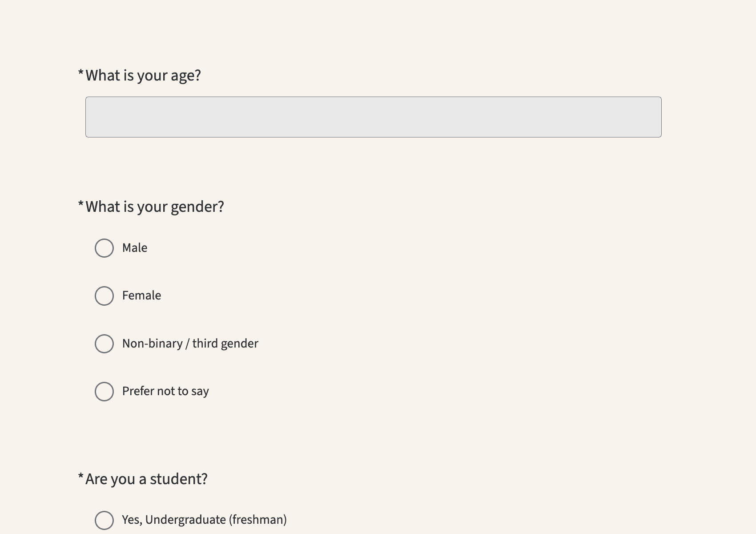Click the required asterisk beside the gender question
This screenshot has height=534, width=756.
tap(81, 203)
